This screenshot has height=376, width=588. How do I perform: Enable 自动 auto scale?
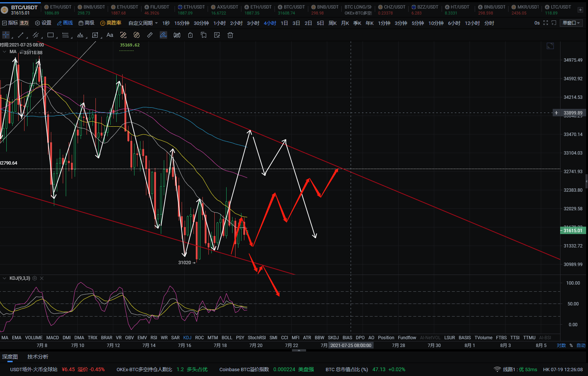tap(581, 346)
